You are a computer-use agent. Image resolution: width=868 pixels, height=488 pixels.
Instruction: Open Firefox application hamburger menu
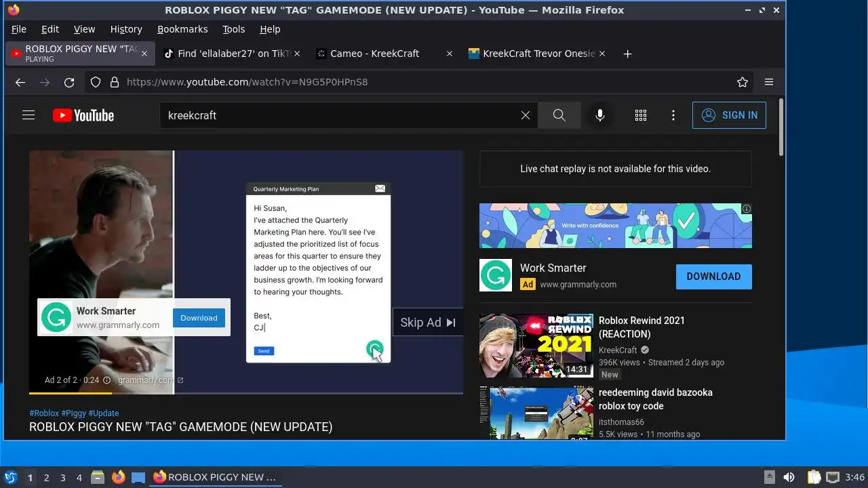point(769,82)
